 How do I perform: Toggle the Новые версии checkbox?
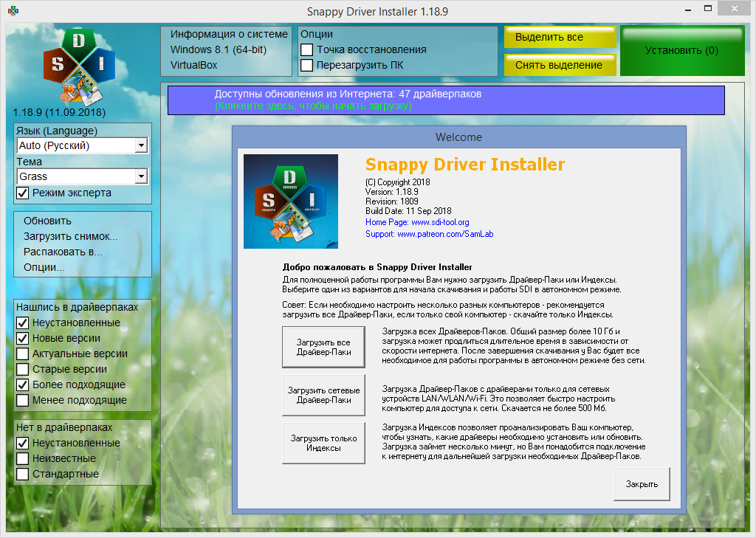(x=22, y=338)
